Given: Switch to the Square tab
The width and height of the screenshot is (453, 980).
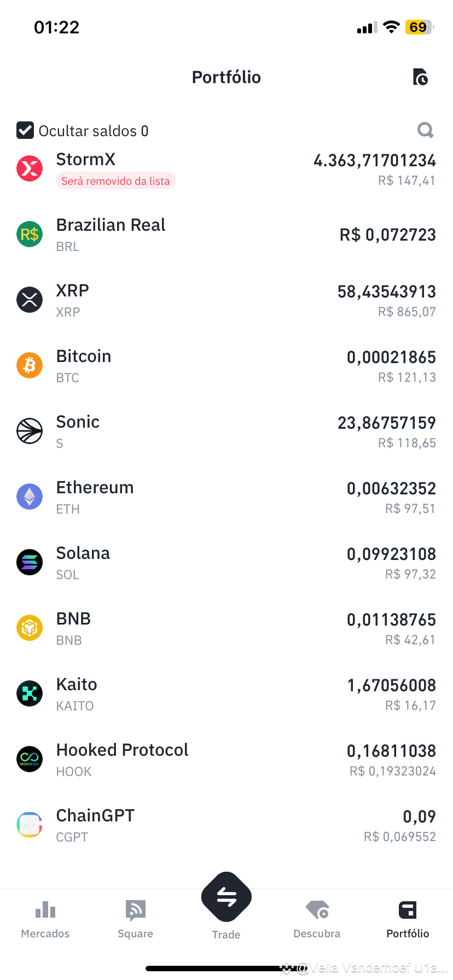Looking at the screenshot, I should (x=136, y=920).
